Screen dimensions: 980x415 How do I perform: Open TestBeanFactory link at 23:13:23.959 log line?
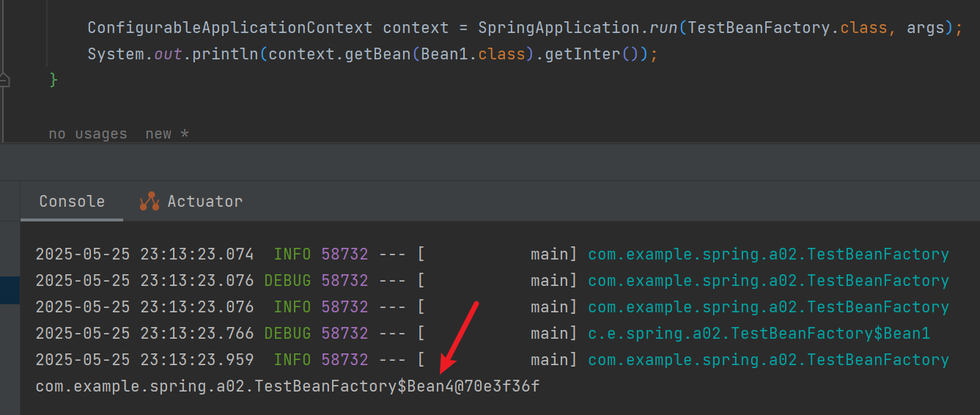(768, 360)
